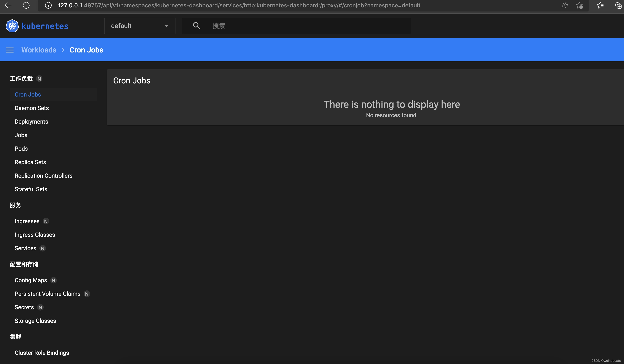
Task: Open the default namespace dropdown
Action: pos(140,26)
